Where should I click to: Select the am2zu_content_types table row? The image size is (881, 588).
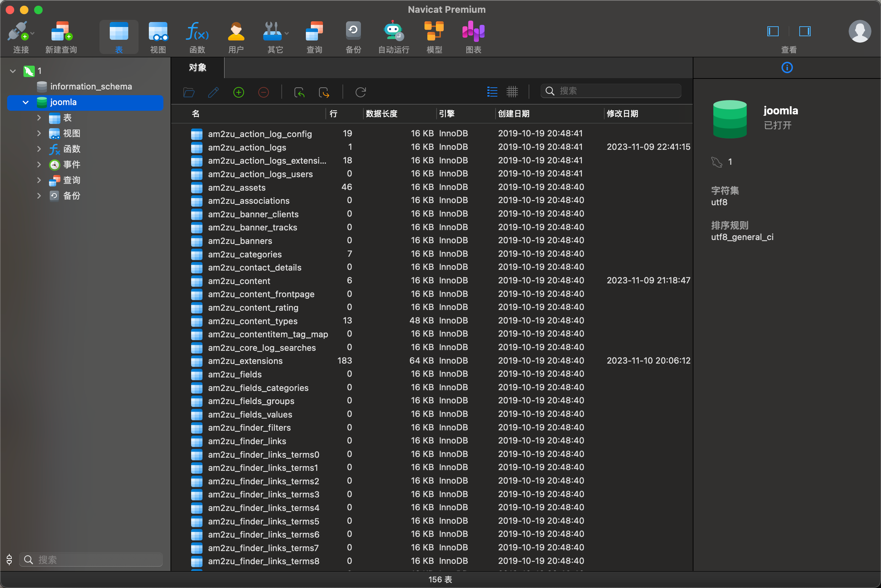pyautogui.click(x=432, y=321)
